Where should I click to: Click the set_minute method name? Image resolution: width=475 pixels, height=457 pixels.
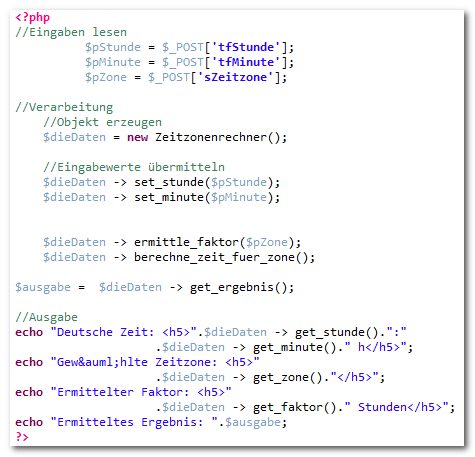[x=169, y=197]
